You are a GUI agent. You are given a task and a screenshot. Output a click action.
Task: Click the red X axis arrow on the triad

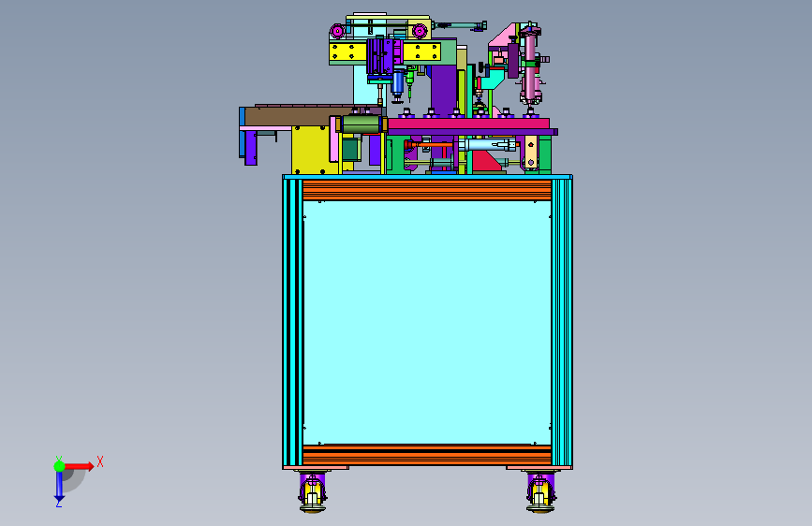click(80, 466)
